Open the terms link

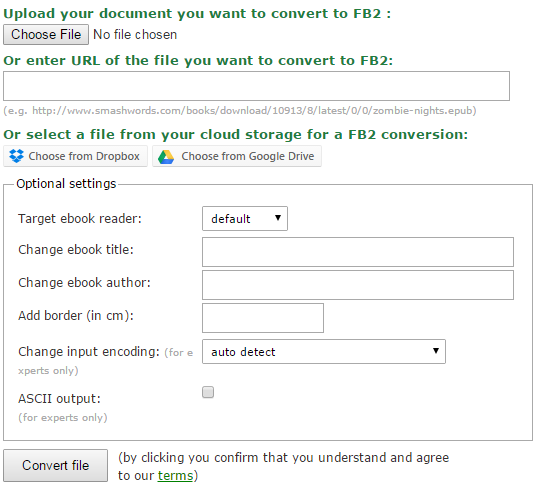point(175,476)
